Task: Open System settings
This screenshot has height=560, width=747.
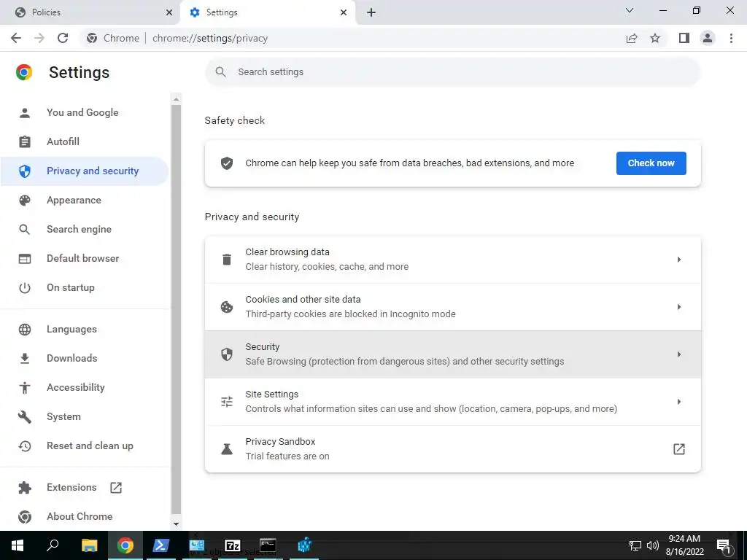Action: (x=84, y=416)
